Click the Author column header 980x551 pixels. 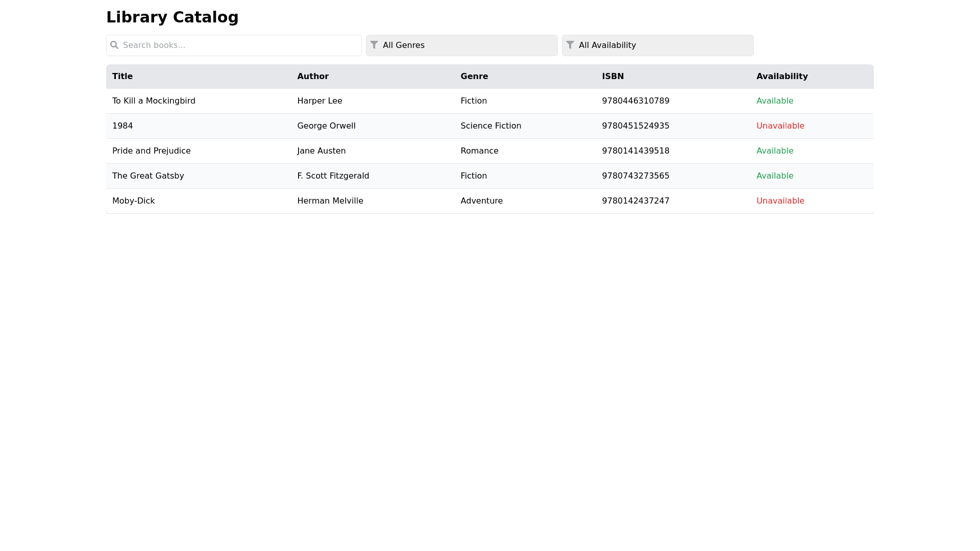coord(313,77)
